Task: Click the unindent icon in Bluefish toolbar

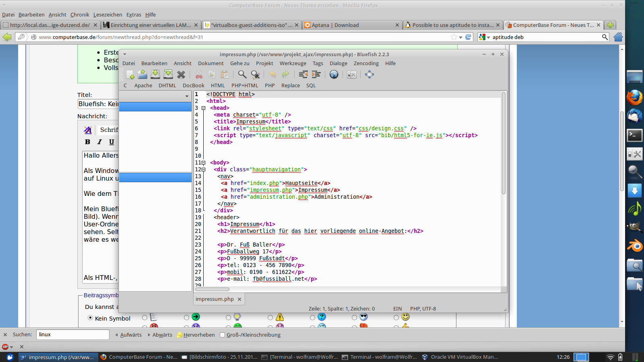Action: 303,74
